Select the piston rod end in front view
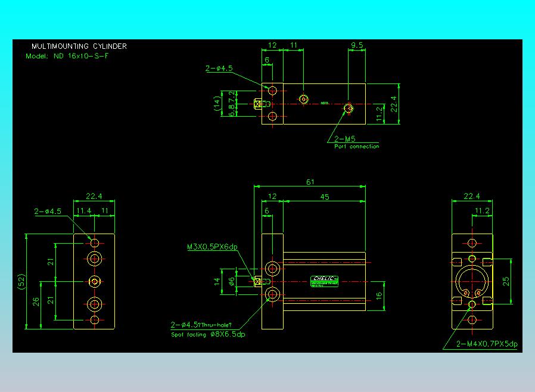535x392 pixels. coord(258,281)
